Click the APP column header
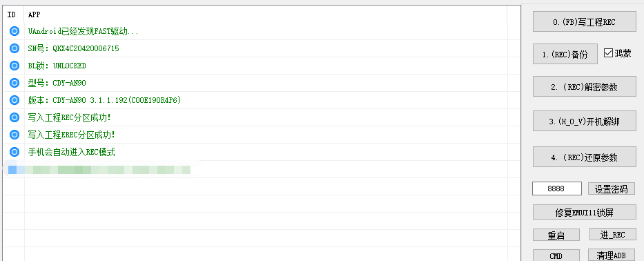This screenshot has height=261, width=644. [x=34, y=14]
